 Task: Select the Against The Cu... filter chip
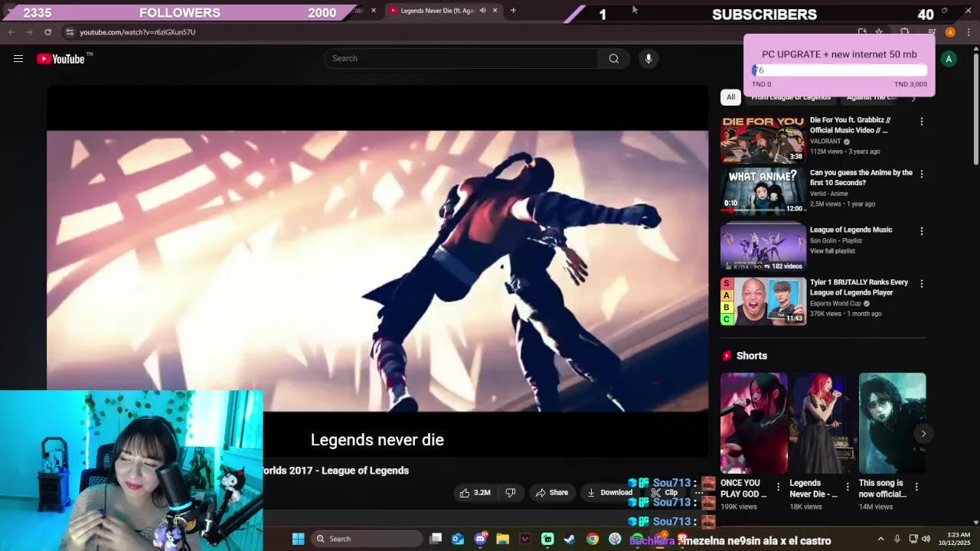pos(871,97)
